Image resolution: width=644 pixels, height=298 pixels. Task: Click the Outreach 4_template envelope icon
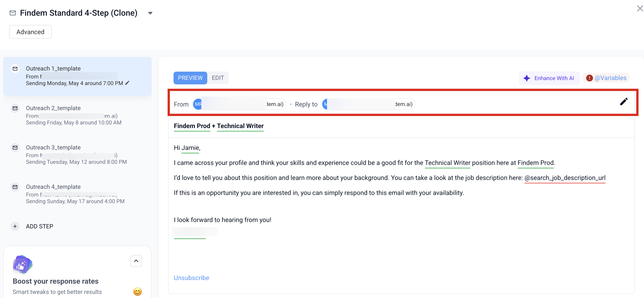[15, 187]
